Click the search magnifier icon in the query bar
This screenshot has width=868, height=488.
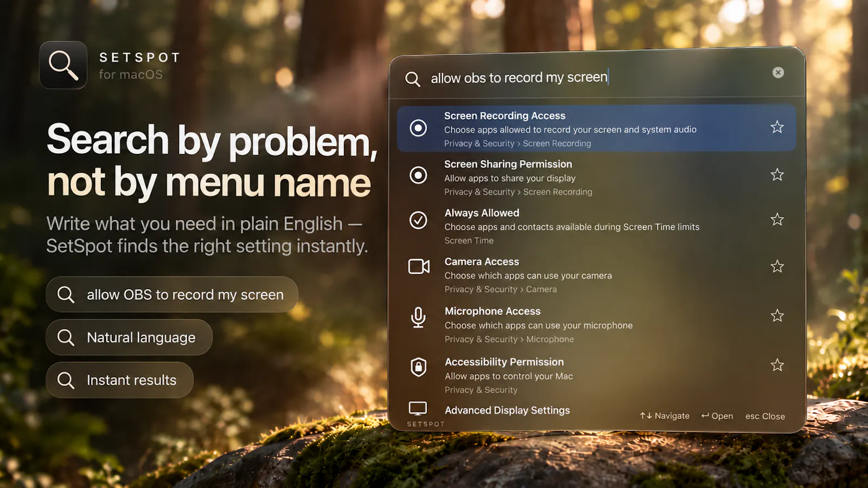412,79
